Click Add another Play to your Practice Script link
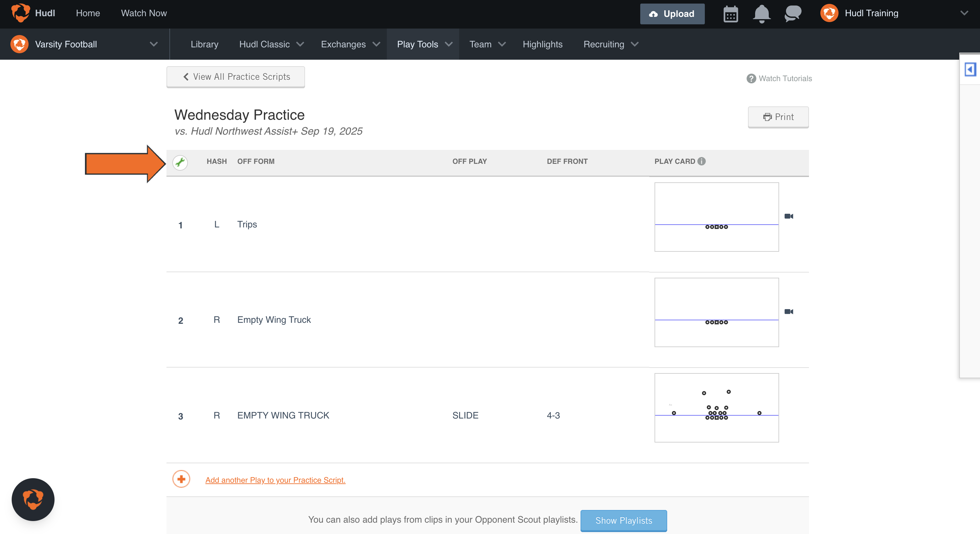 point(276,480)
